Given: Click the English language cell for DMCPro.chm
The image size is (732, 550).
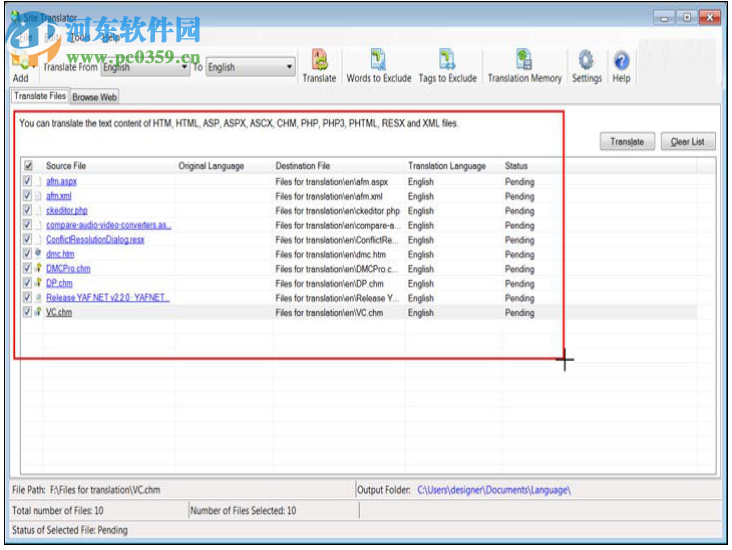Looking at the screenshot, I should 421,269.
